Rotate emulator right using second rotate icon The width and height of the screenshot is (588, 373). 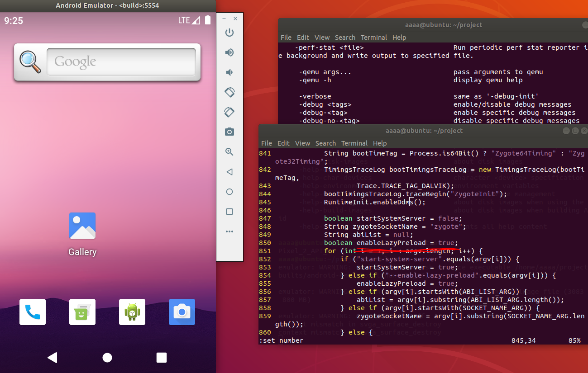[x=229, y=112]
